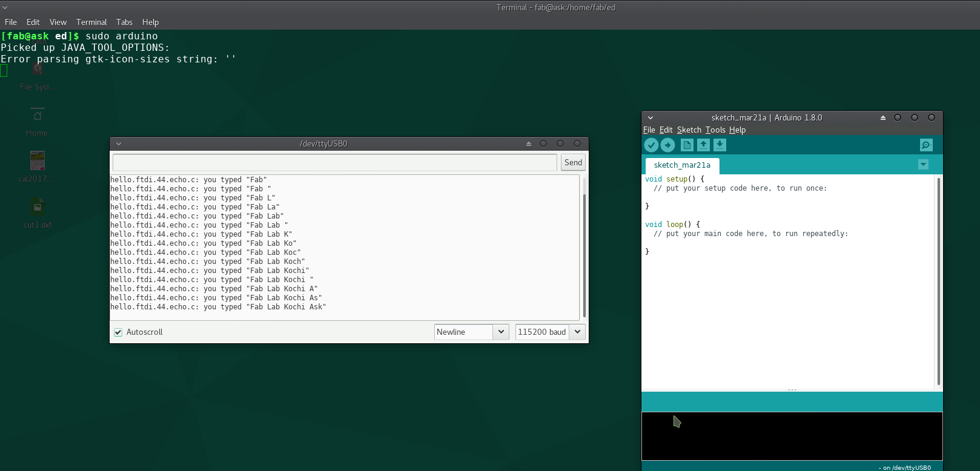Image resolution: width=980 pixels, height=471 pixels.
Task: Click the "void setup() {" line in the editor
Action: point(675,179)
